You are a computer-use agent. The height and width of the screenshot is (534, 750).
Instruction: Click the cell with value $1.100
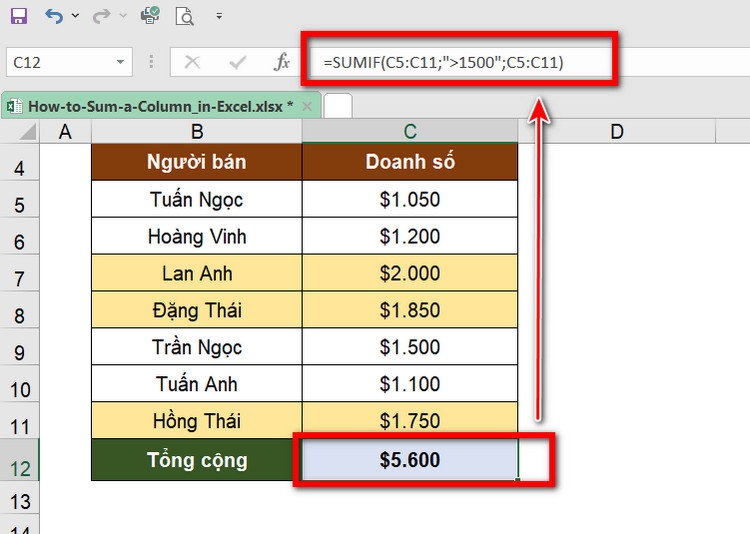click(410, 384)
